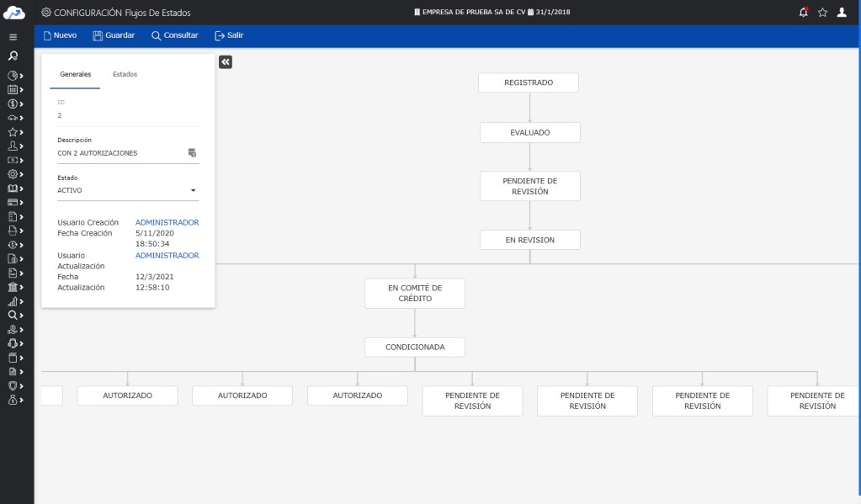This screenshot has height=504, width=861.
Task: Click the notifications bell icon
Action: point(803,13)
